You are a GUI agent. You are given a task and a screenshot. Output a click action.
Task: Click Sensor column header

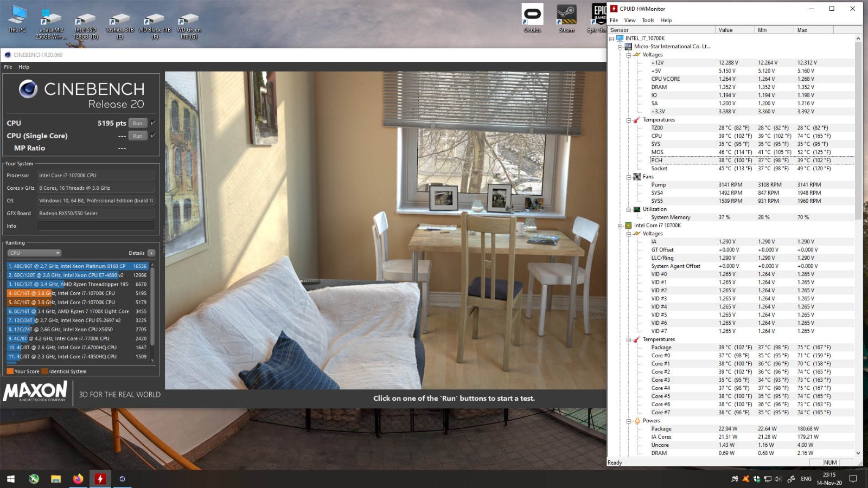point(661,30)
